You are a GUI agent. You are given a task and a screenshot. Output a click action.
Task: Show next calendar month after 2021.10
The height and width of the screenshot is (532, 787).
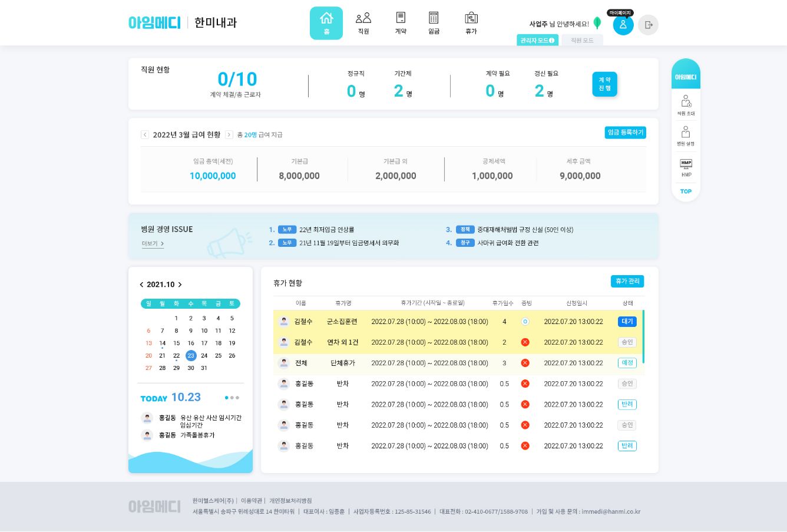(180, 285)
